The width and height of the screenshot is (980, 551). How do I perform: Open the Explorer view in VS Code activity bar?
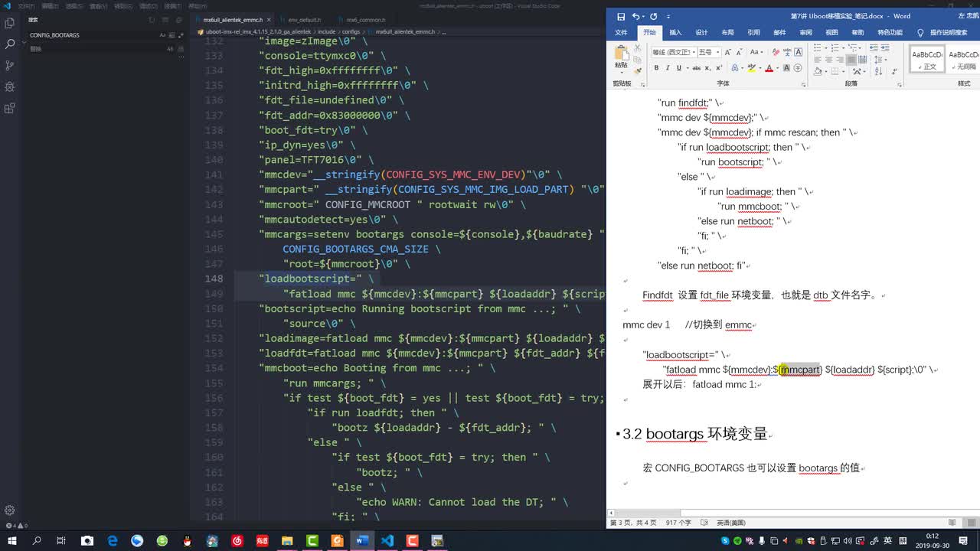click(10, 23)
